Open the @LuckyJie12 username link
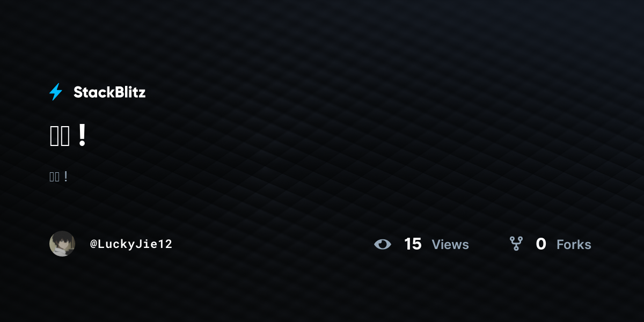The width and height of the screenshot is (644, 322). [x=131, y=244]
